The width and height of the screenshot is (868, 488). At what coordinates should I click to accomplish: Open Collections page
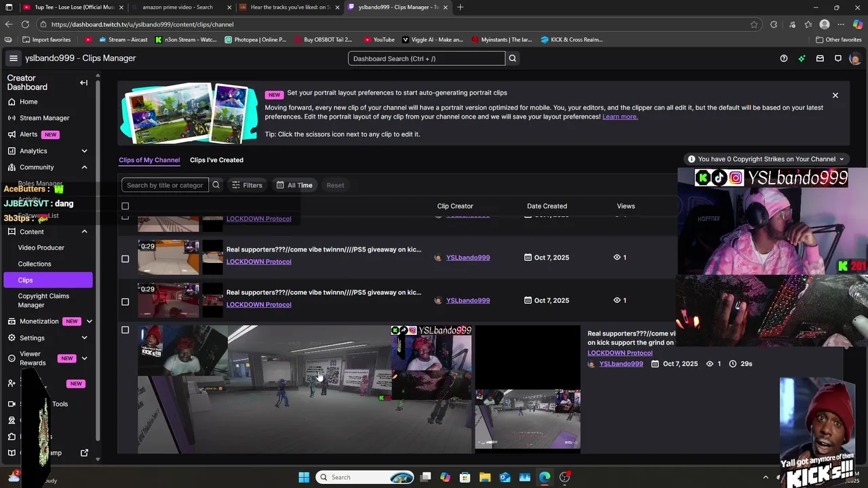[35, 264]
